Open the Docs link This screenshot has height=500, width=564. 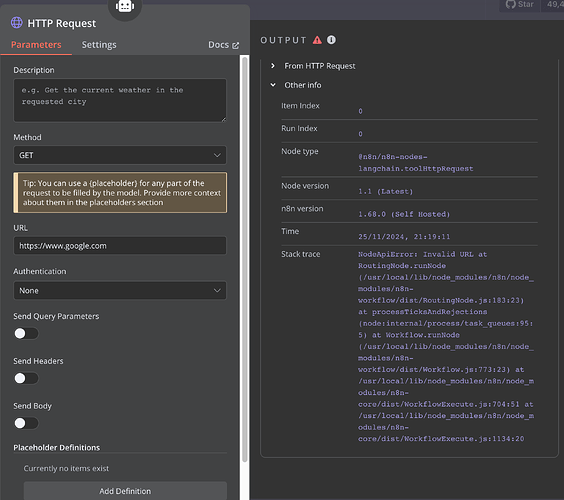click(x=218, y=45)
